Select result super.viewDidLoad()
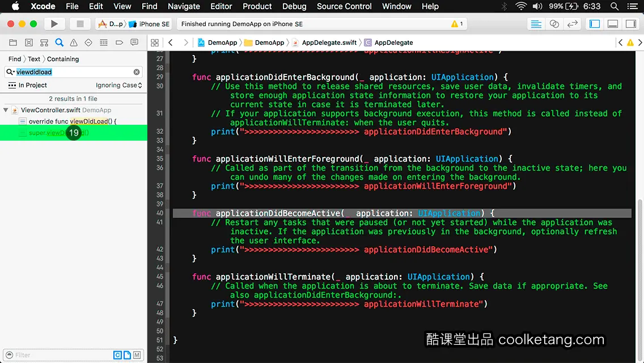 click(x=74, y=133)
